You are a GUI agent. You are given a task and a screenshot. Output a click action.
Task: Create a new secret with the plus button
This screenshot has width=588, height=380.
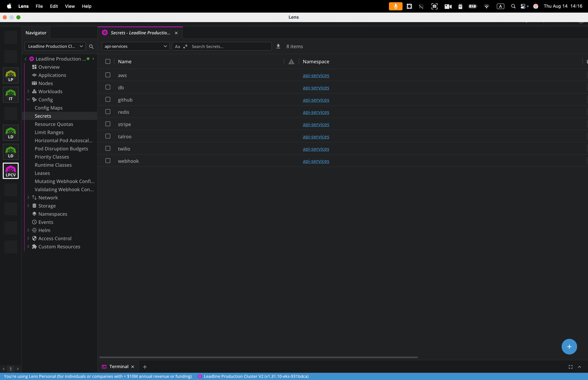click(x=569, y=346)
